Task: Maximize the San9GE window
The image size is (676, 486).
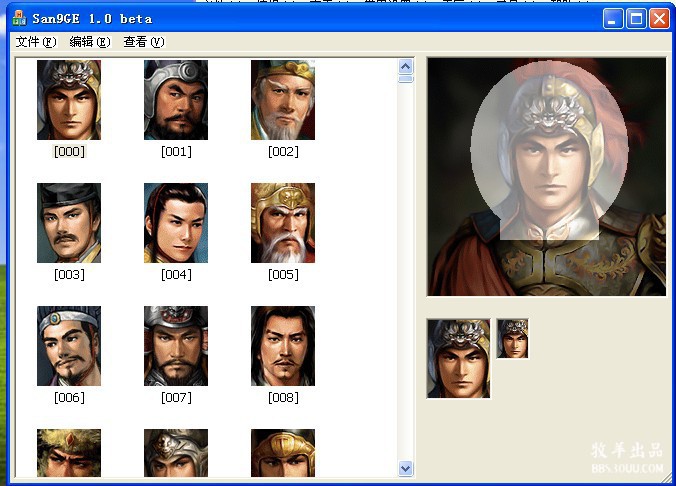Action: pos(636,19)
